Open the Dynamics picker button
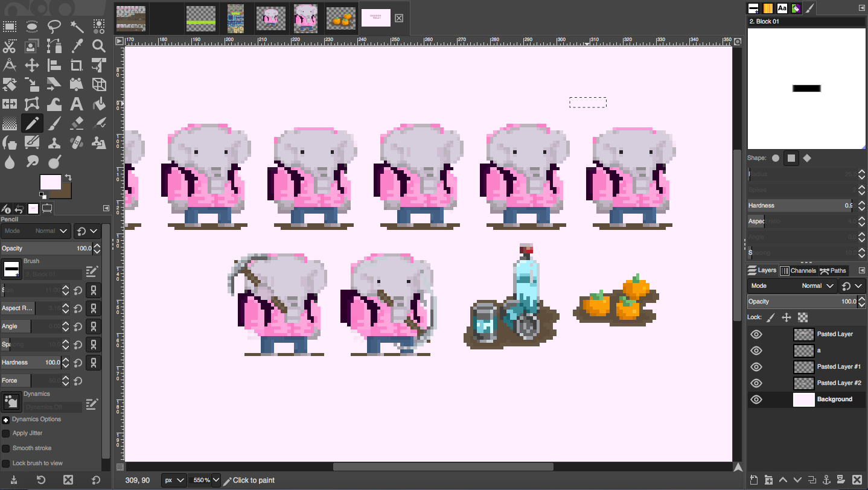Screen dimensions: 868x490 tap(11, 401)
